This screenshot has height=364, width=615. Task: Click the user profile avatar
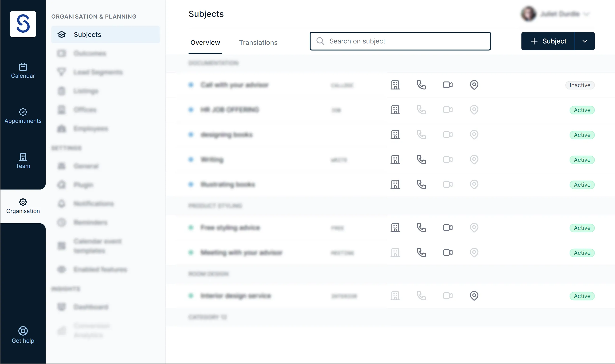(528, 14)
